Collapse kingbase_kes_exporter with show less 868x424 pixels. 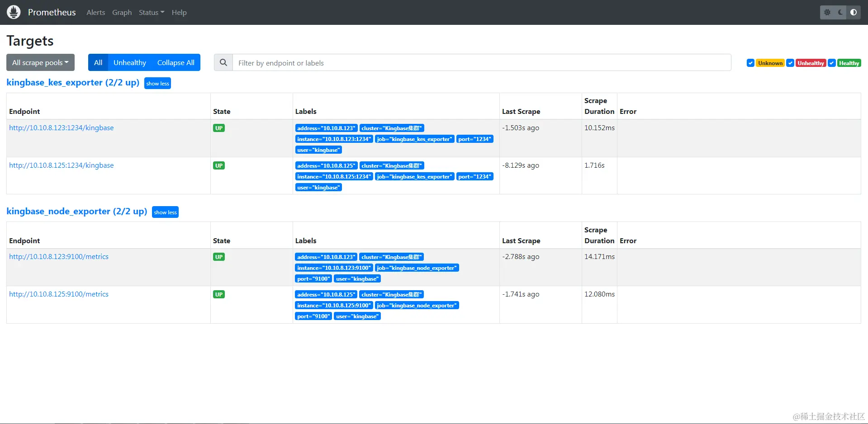click(x=157, y=84)
